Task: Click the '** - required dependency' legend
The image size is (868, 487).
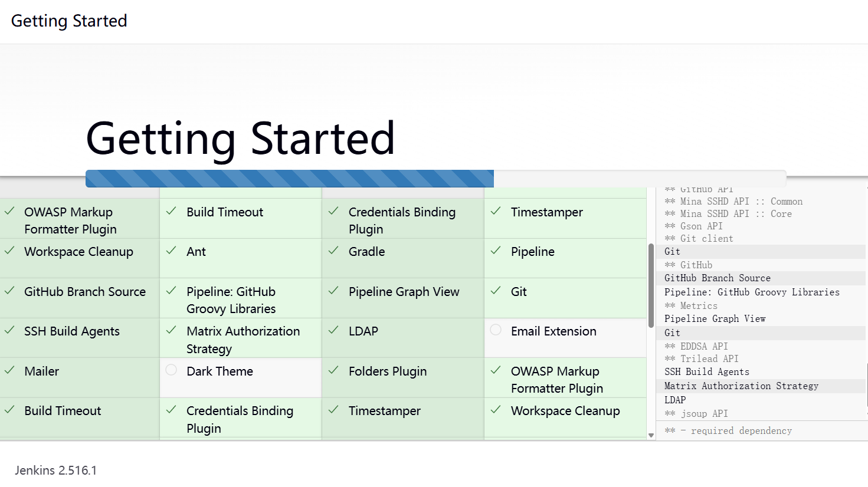Action: click(x=728, y=431)
